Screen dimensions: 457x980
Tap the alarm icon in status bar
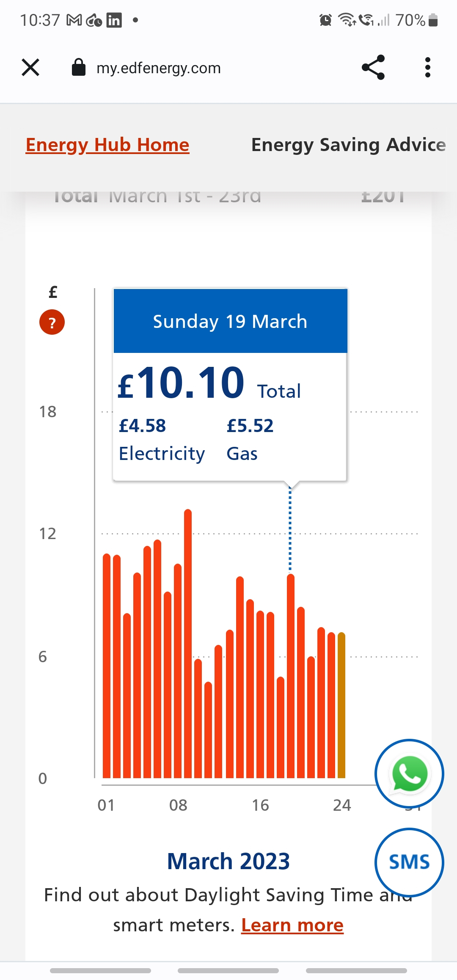pyautogui.click(x=325, y=20)
